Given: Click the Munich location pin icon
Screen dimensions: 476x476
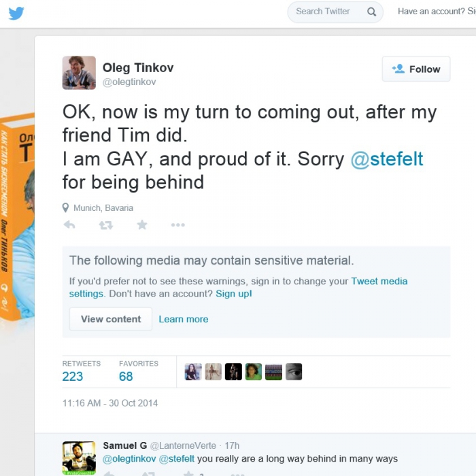Looking at the screenshot, I should coord(66,208).
